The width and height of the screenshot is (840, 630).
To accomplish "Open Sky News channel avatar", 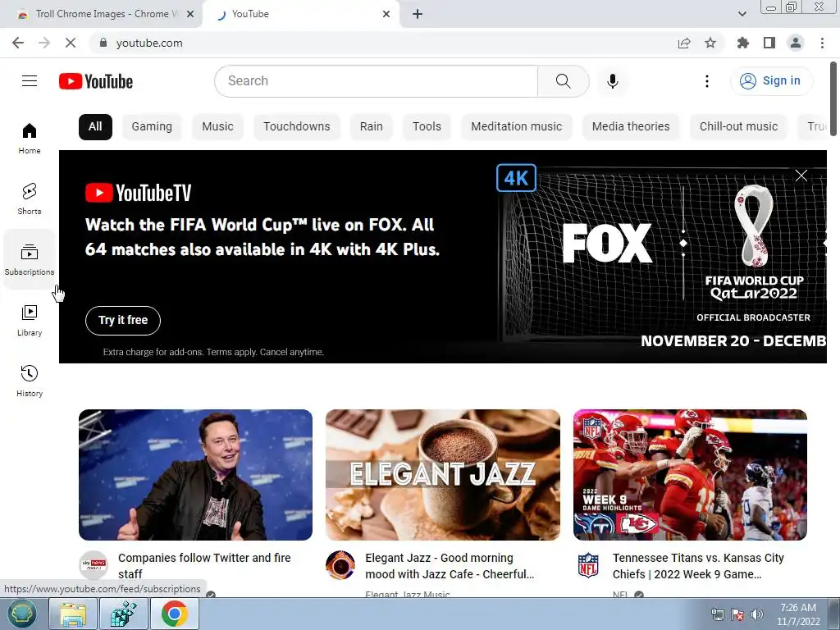I will pos(94,564).
